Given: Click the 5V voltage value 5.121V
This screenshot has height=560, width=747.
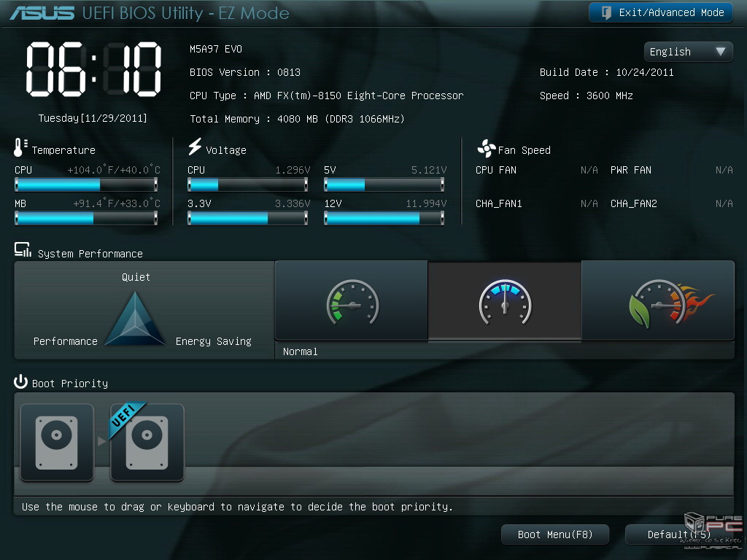Looking at the screenshot, I should [x=429, y=170].
